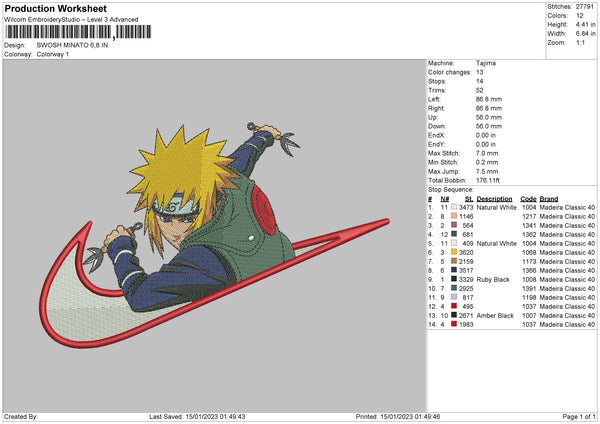Click the navy blue swatch in stop row 8

(454, 270)
